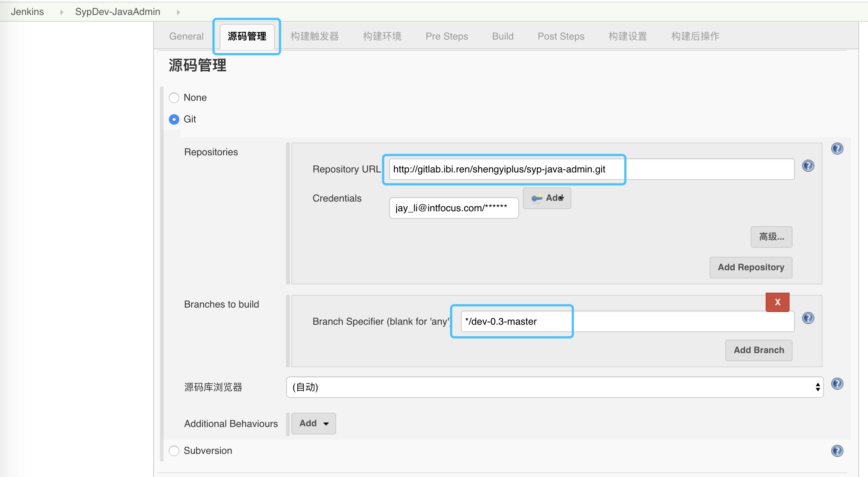
Task: Click the Add Branch button
Action: (x=759, y=350)
